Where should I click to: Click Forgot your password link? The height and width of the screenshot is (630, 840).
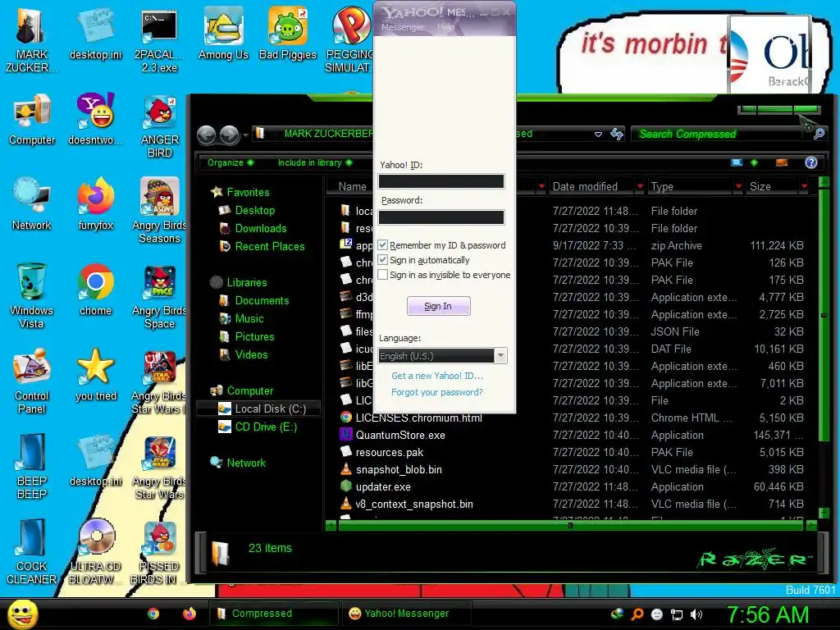tap(437, 392)
